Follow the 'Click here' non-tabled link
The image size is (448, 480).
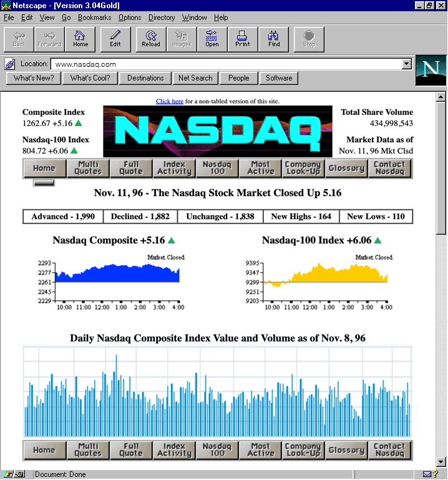pyautogui.click(x=170, y=101)
